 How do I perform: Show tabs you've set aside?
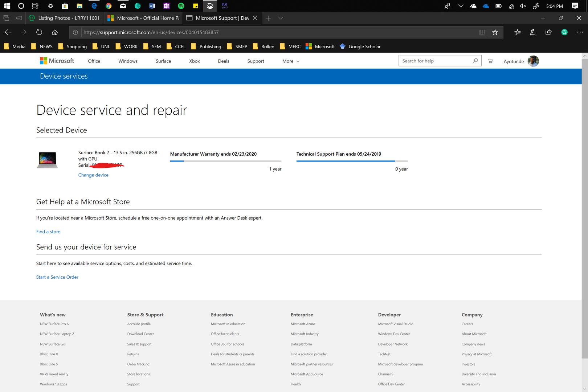tap(6, 18)
